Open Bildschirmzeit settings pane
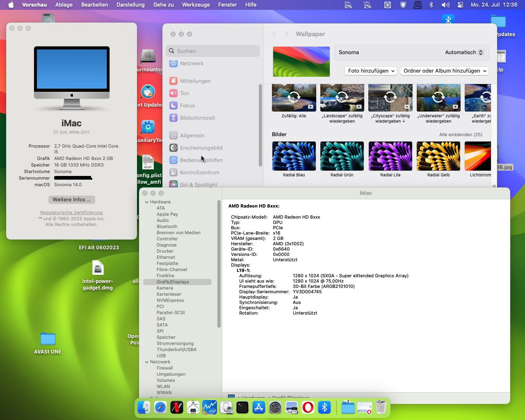This screenshot has height=420, width=525. 197,118
